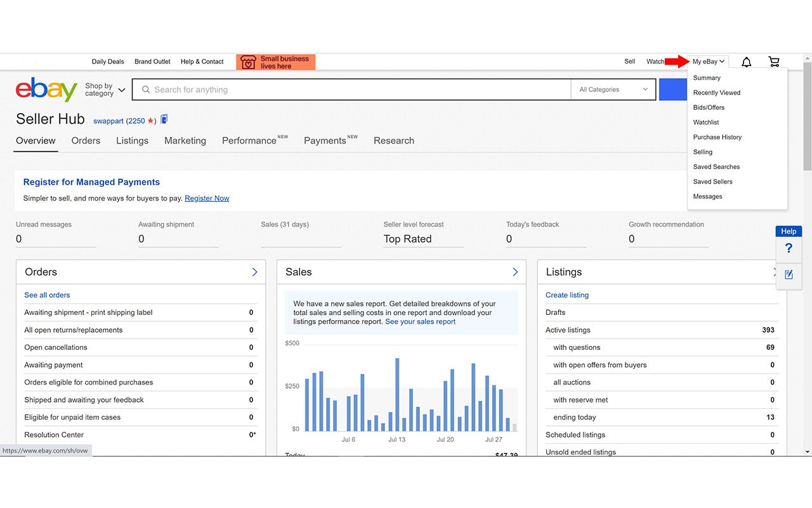This screenshot has height=508, width=812.
Task: Open the swappart seller profile link
Action: (x=108, y=121)
